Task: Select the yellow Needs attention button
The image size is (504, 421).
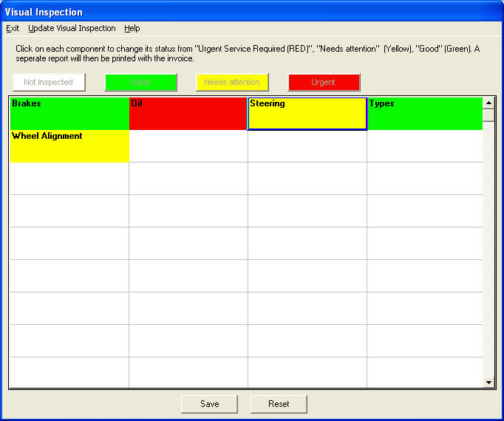Action: click(232, 82)
